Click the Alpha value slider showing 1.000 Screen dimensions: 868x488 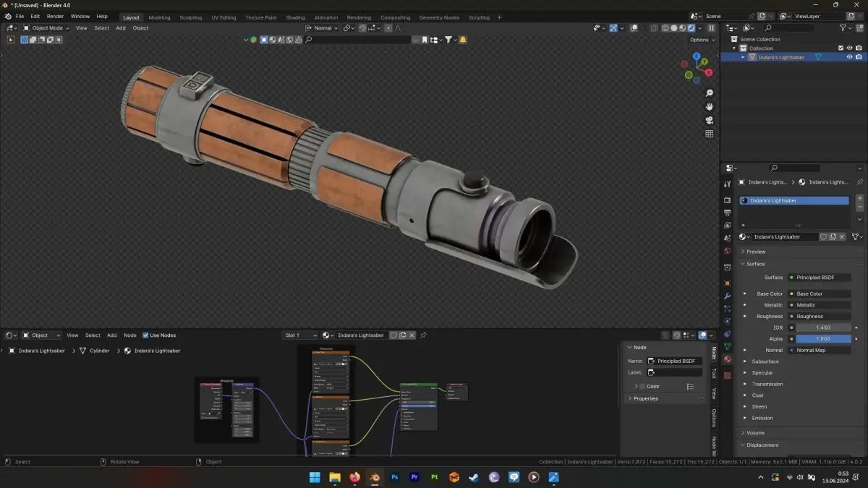[x=823, y=339]
